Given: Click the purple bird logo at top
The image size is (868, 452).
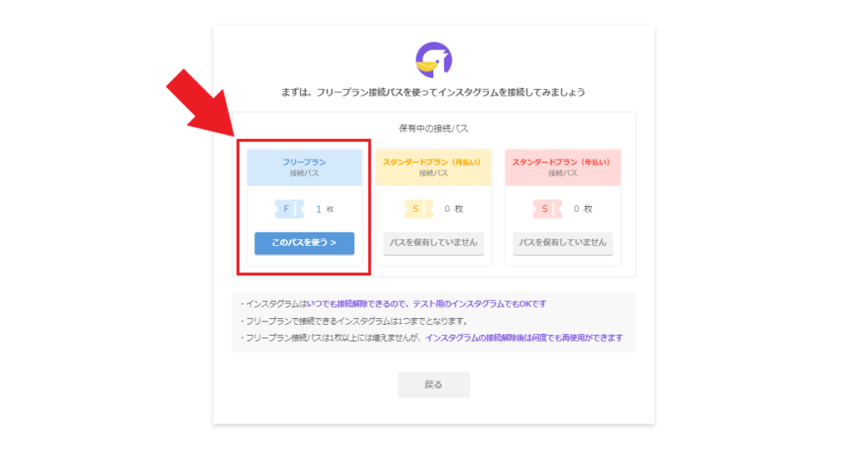Looking at the screenshot, I should click(434, 59).
